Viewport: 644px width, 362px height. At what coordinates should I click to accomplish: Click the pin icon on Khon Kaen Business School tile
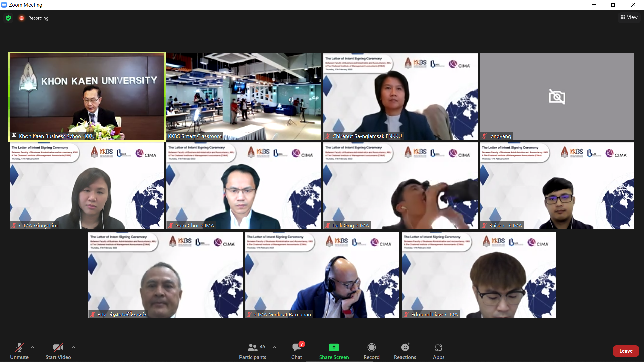pos(14,136)
